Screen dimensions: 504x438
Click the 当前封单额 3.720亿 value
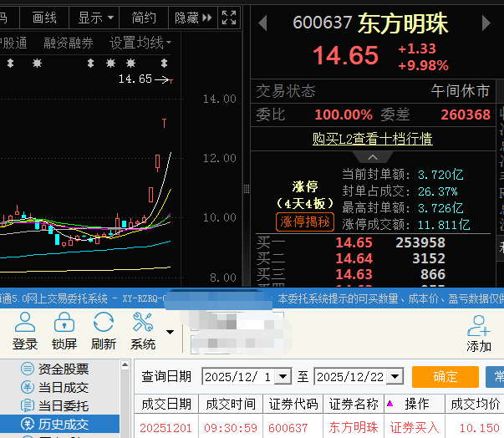point(440,175)
